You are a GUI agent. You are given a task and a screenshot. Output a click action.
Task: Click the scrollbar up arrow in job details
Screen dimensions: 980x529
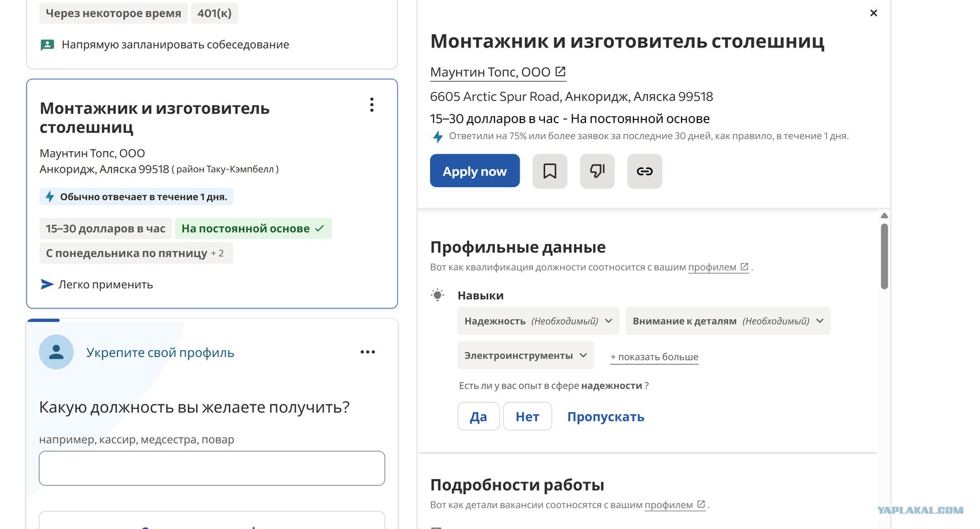point(884,216)
